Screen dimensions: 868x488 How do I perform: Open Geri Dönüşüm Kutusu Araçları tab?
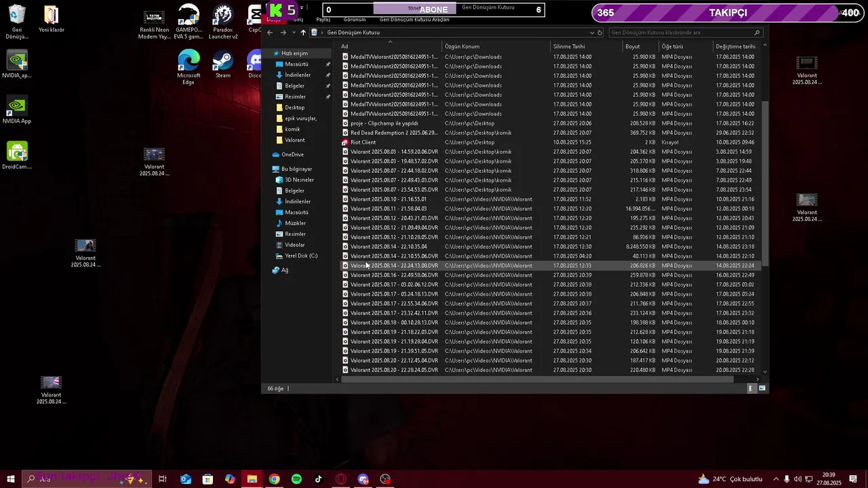point(414,20)
